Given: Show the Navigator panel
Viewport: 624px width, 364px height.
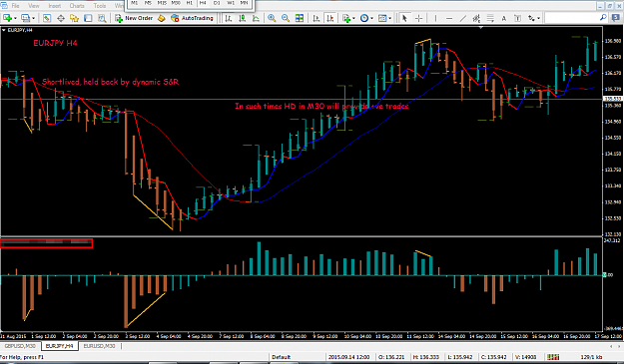Looking at the screenshot, I should click(75, 18).
